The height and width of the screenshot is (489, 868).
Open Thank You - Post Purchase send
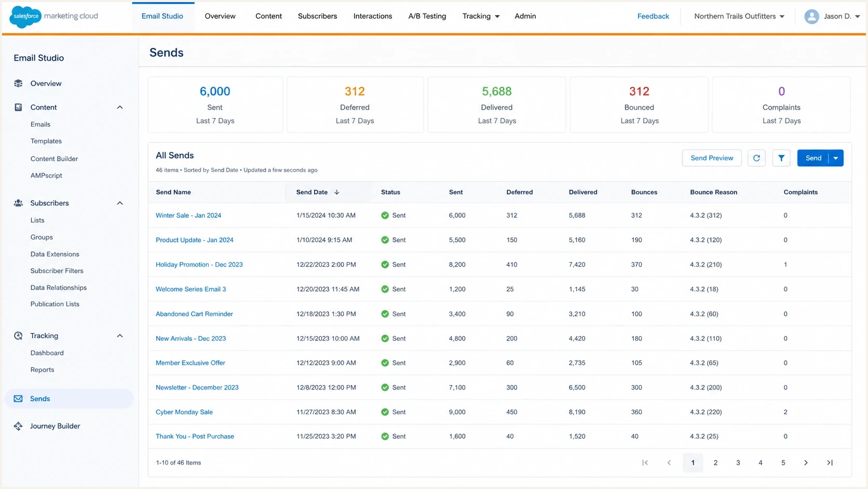click(x=195, y=437)
